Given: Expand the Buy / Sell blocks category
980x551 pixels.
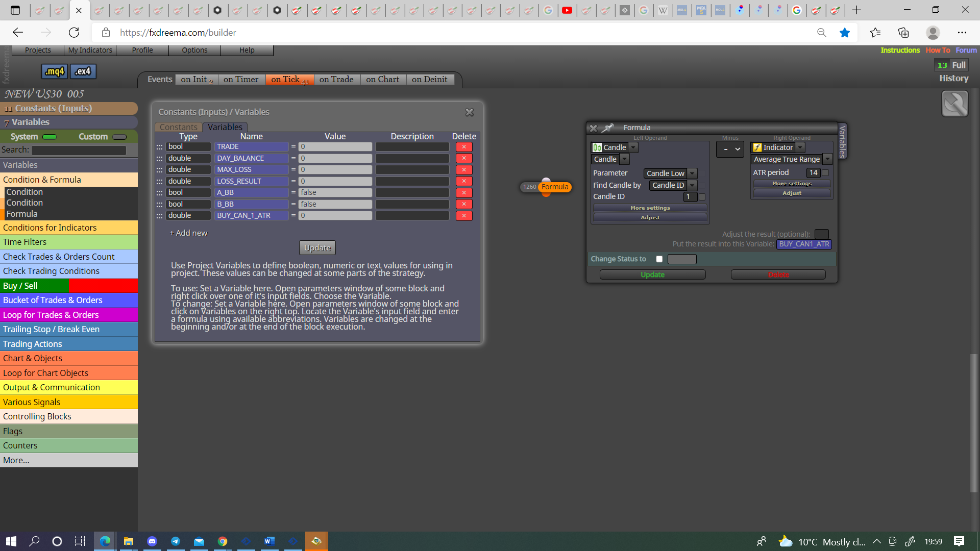Looking at the screenshot, I should point(69,286).
